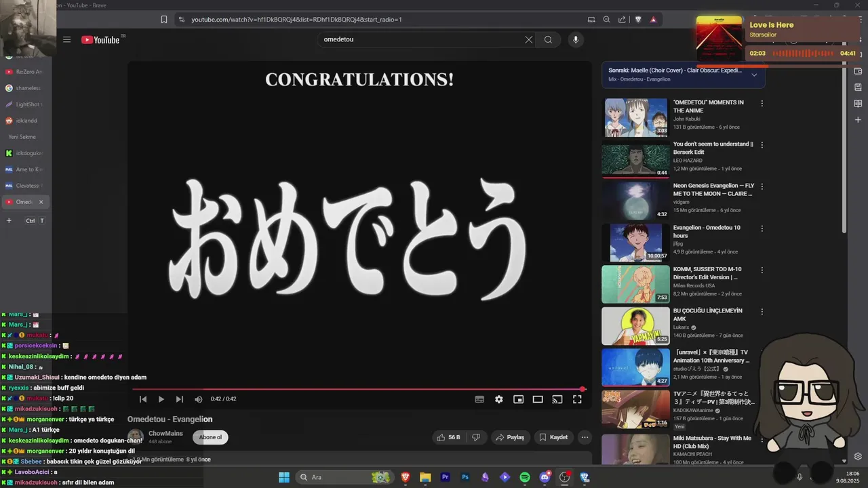This screenshot has width=868, height=488.
Task: Open Brave Shields lion icon
Action: [638, 20]
